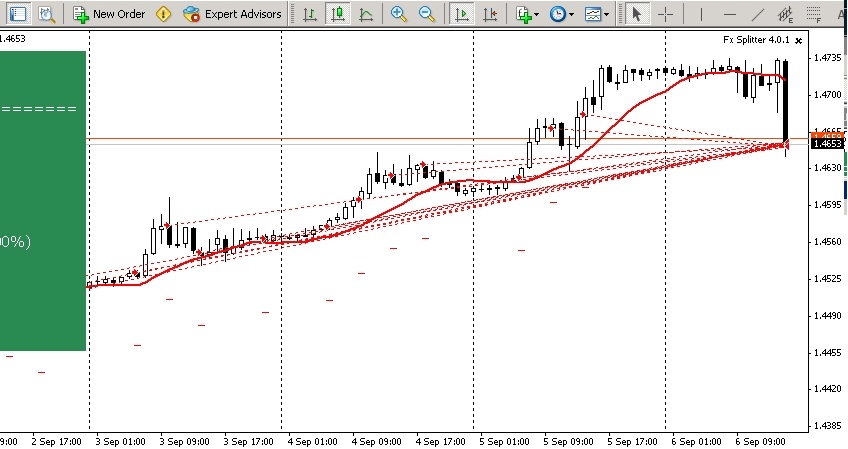Click the 1.4630 price scale label
Viewport: 848px width, 449px height.
(x=827, y=168)
